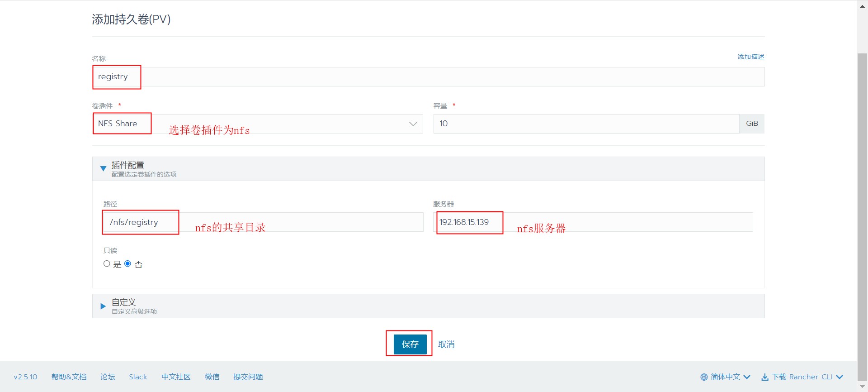Click the 保存 button
The height and width of the screenshot is (392, 868).
tap(410, 344)
